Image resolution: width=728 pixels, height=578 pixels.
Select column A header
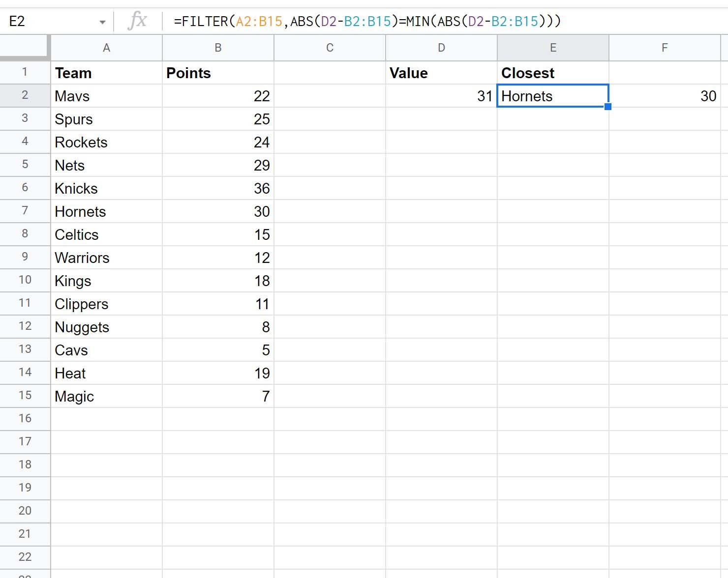pos(106,48)
